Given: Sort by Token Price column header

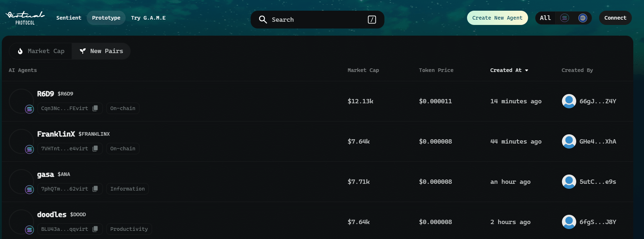Looking at the screenshot, I should [x=436, y=70].
